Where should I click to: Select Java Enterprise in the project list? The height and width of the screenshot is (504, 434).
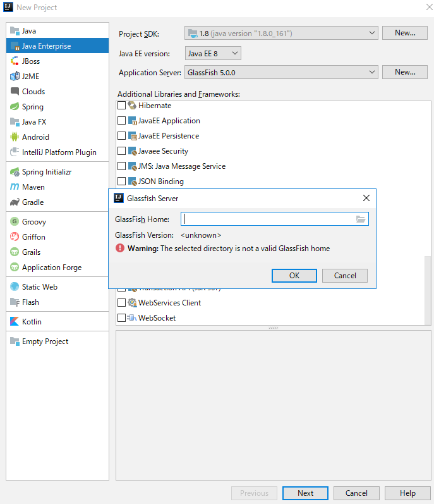(x=57, y=46)
